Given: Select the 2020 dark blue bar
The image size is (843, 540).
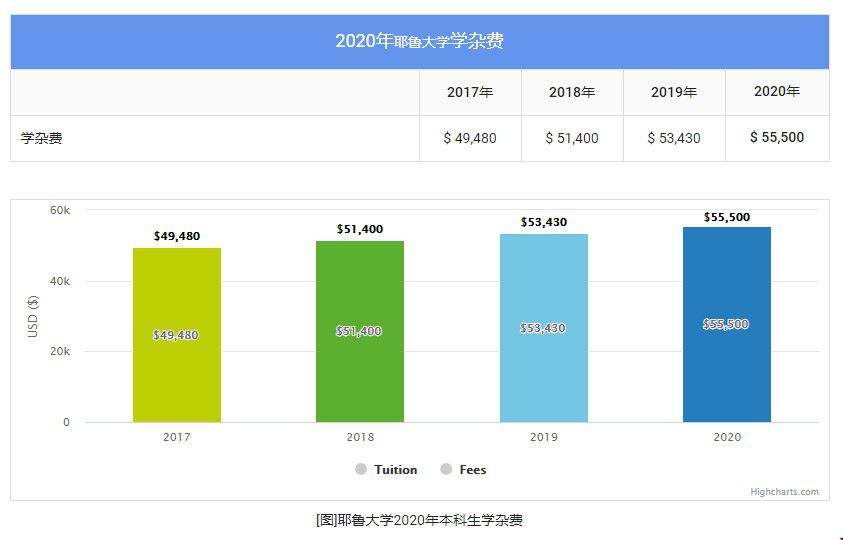Looking at the screenshot, I should [x=727, y=324].
